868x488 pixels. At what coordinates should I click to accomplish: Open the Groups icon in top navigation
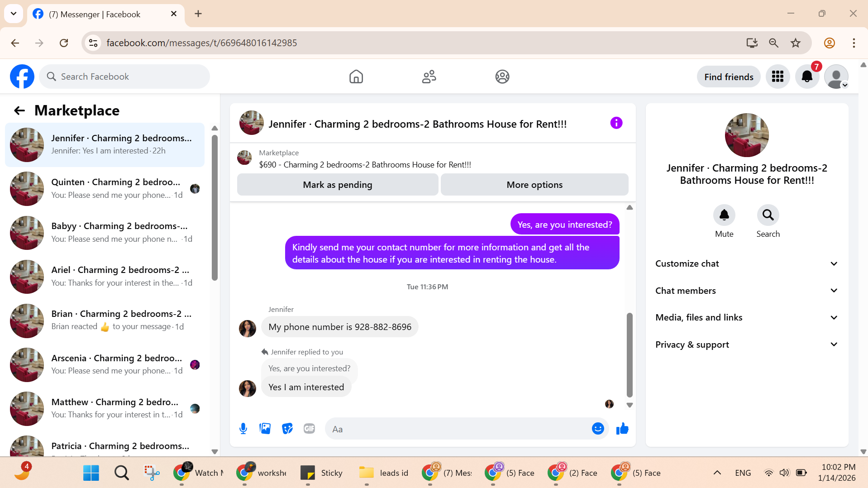[502, 77]
